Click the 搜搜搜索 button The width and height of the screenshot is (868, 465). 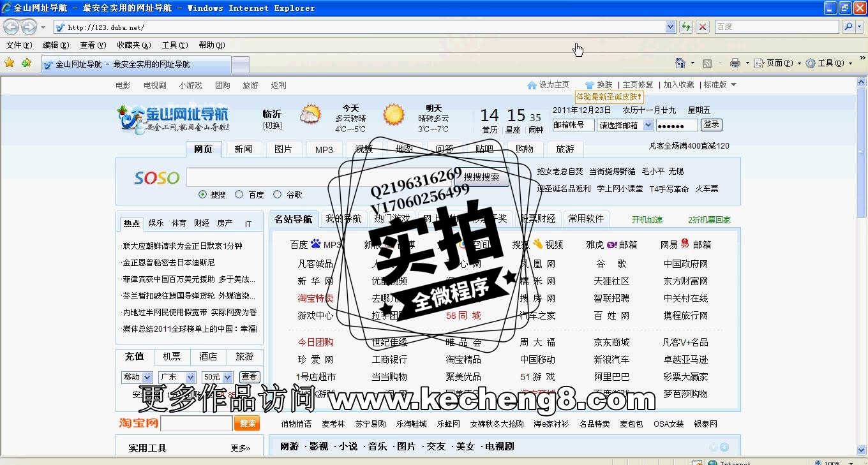point(481,177)
